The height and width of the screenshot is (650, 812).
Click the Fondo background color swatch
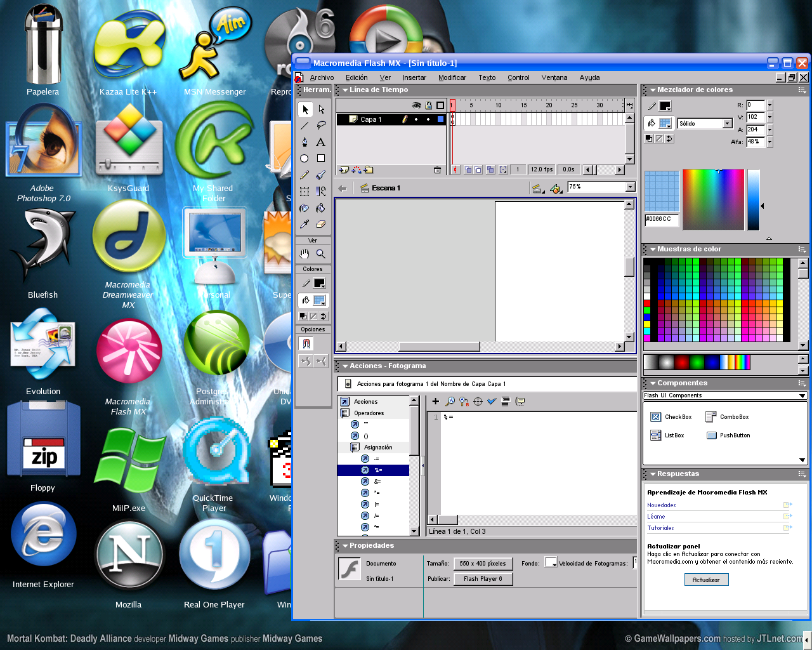551,562
